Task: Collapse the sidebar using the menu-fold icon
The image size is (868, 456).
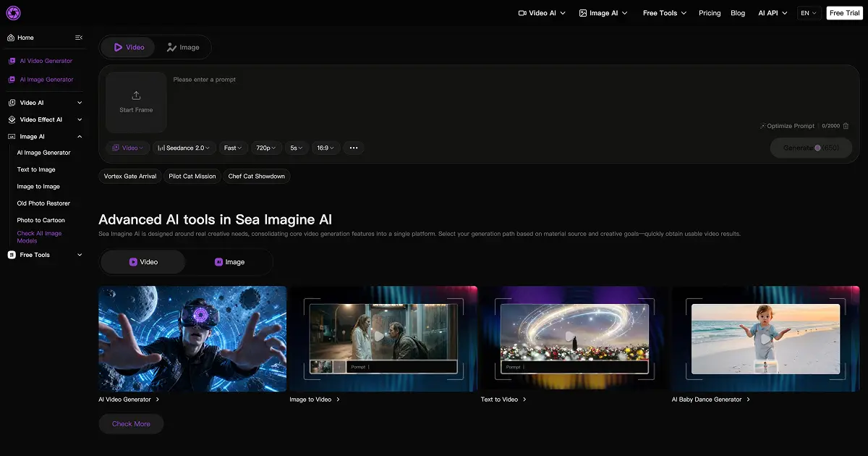Action: pyautogui.click(x=79, y=38)
